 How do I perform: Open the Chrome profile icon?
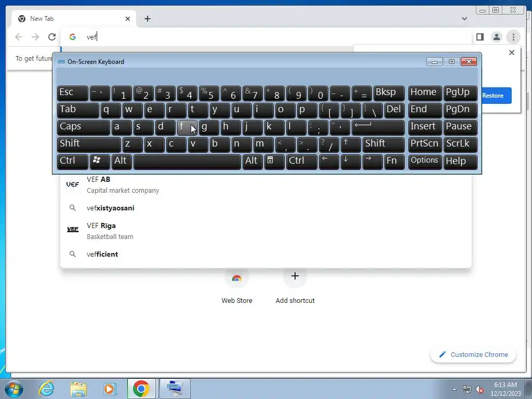coord(497,37)
